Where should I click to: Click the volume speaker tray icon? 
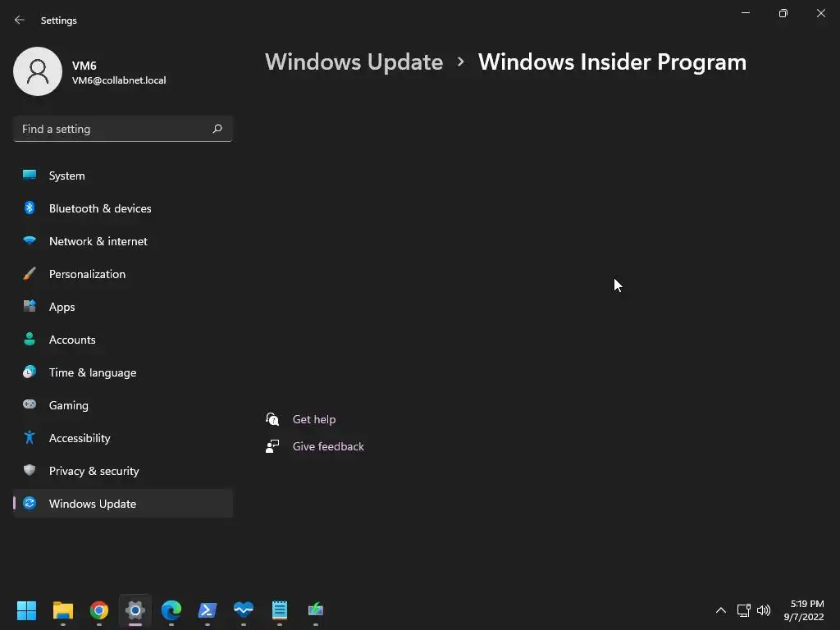[x=764, y=610]
